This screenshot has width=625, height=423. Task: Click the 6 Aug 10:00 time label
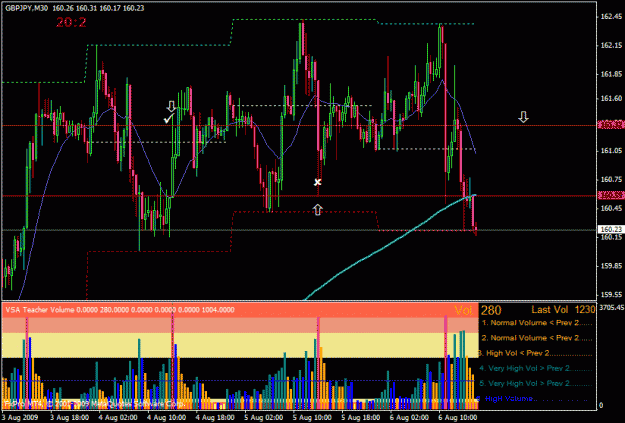459,417
